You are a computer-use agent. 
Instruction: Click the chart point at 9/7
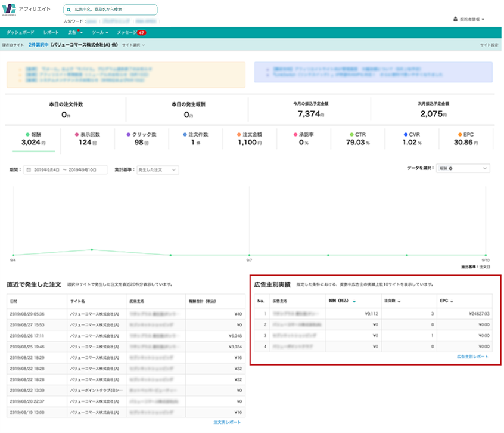click(x=249, y=255)
